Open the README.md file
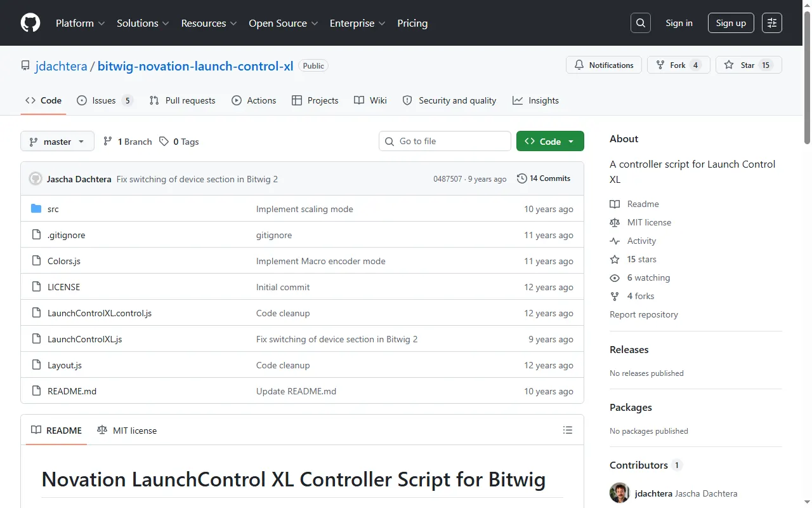The width and height of the screenshot is (812, 508). pyautogui.click(x=72, y=391)
